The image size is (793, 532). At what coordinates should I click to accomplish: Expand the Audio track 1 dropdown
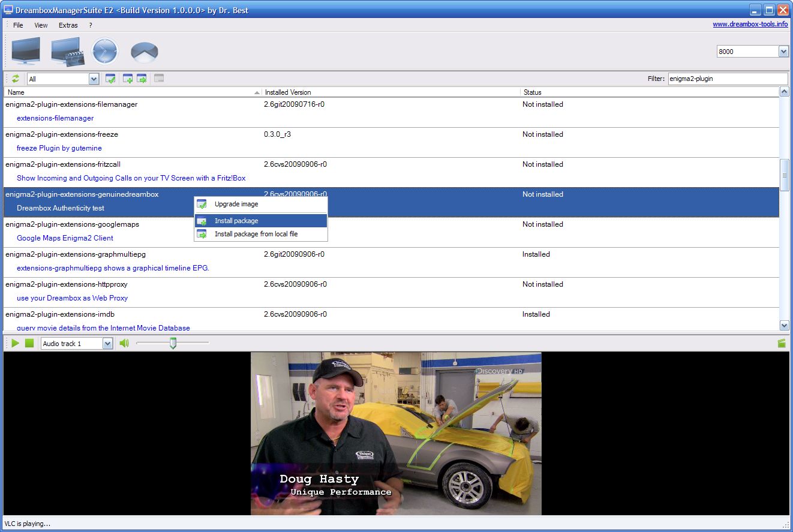107,344
